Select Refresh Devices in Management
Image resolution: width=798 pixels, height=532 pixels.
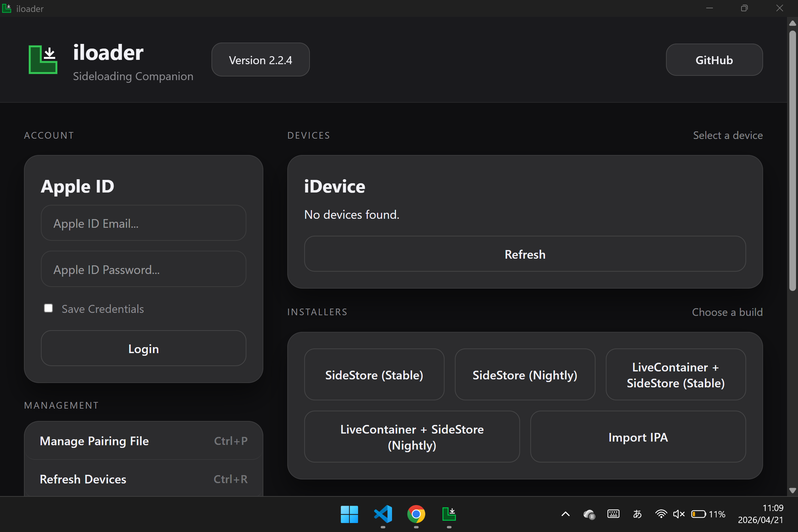[144, 479]
